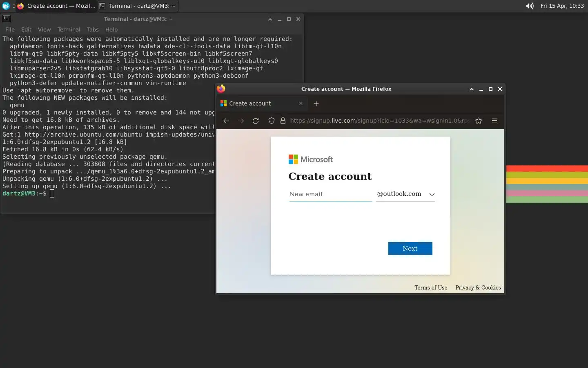The height and width of the screenshot is (368, 588).
Task: Close the Create account tab
Action: point(301,103)
